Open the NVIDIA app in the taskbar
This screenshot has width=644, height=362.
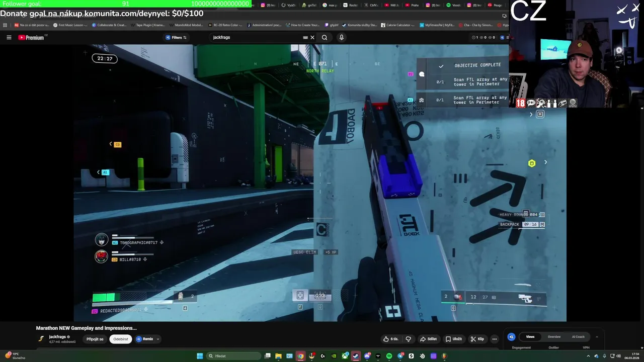click(x=334, y=356)
